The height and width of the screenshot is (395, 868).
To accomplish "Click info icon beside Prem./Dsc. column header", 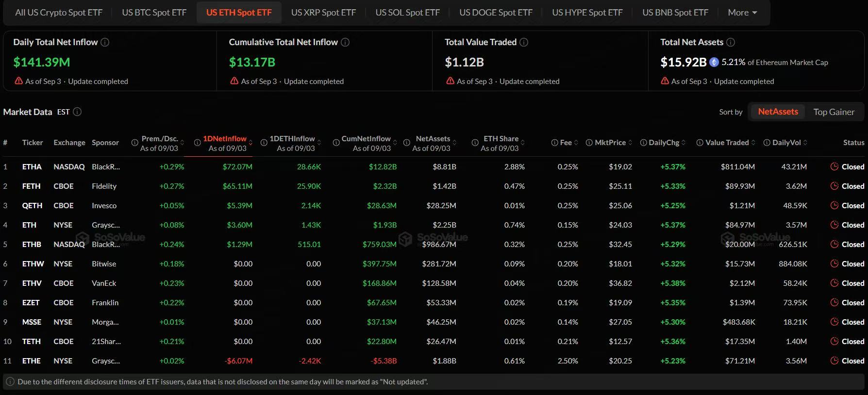I will [135, 143].
